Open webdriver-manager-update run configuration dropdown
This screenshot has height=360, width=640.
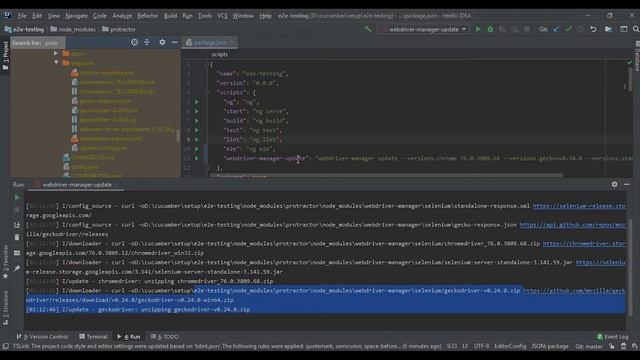(x=423, y=29)
